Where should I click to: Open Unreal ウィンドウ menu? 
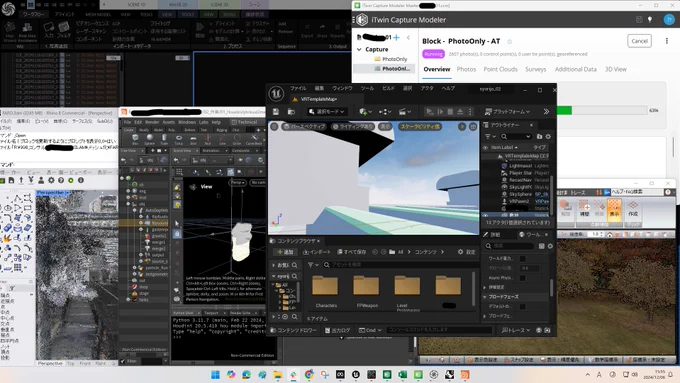[x=343, y=88]
